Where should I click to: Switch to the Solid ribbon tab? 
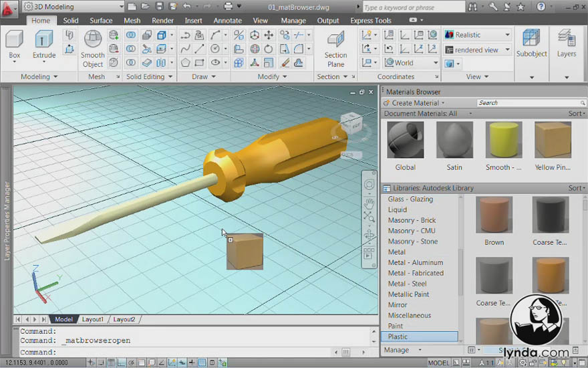[71, 21]
